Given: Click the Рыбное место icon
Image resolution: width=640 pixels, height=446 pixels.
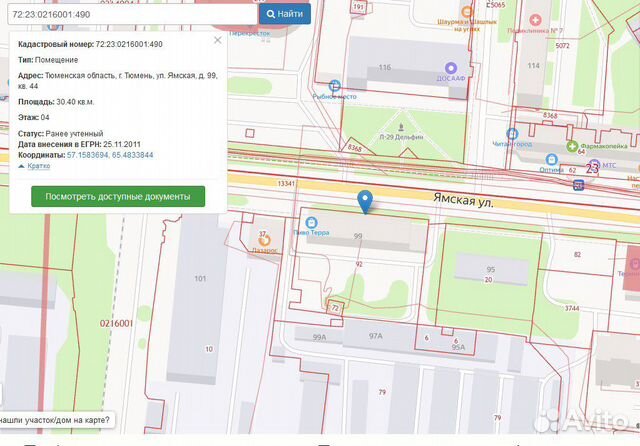Looking at the screenshot, I should [334, 86].
